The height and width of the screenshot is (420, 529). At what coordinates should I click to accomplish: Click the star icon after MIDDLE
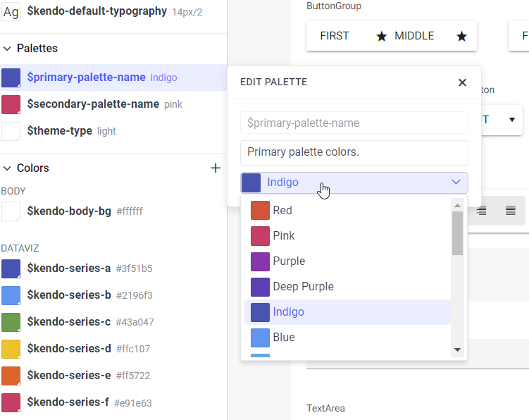(462, 36)
